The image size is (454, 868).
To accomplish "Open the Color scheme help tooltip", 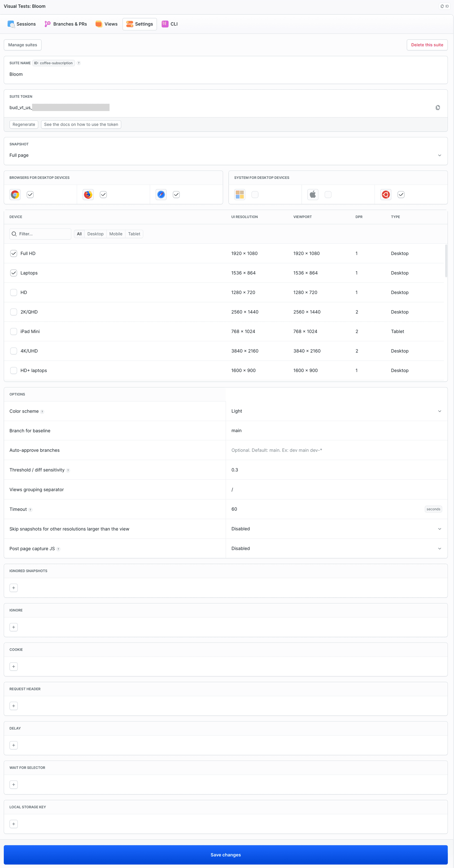I will 42,412.
